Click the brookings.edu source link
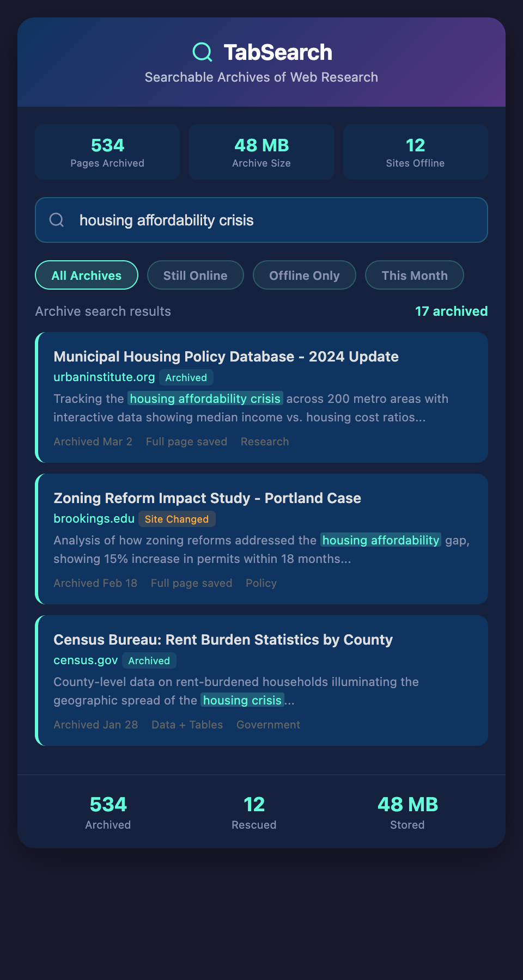This screenshot has height=980, width=523. 94,519
